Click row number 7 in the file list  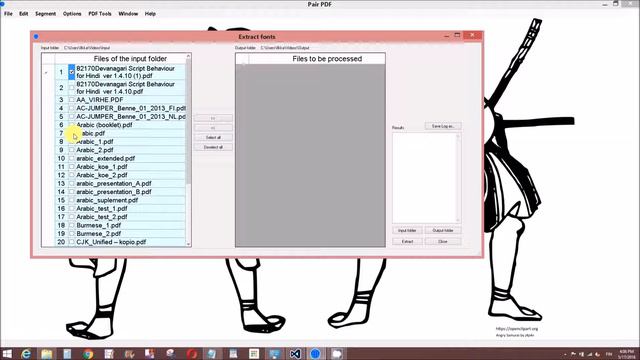tap(61, 133)
